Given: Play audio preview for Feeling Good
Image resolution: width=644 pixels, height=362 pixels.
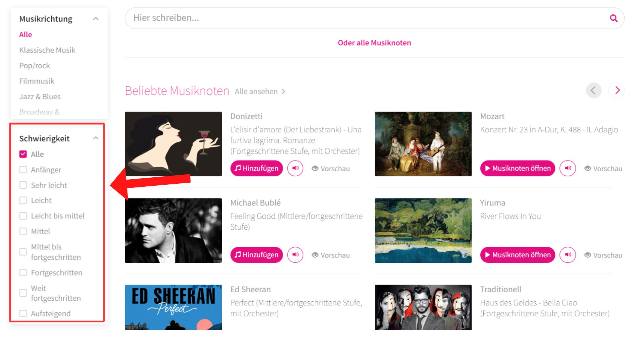Looking at the screenshot, I should [x=295, y=255].
